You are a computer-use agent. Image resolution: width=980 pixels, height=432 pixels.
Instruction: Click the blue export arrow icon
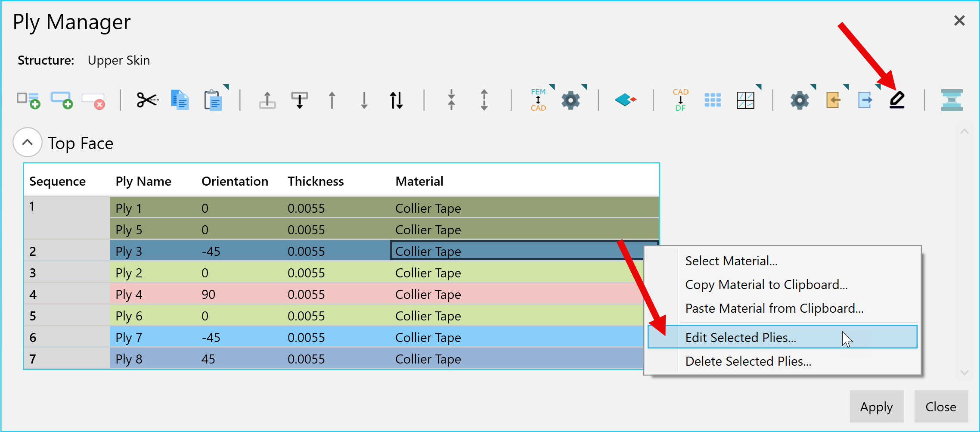(x=865, y=100)
